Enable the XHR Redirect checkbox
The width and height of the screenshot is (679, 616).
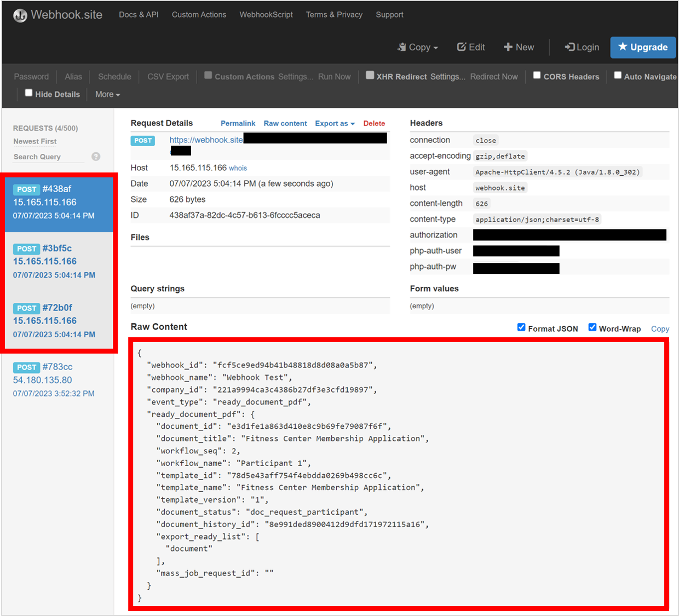pyautogui.click(x=370, y=75)
